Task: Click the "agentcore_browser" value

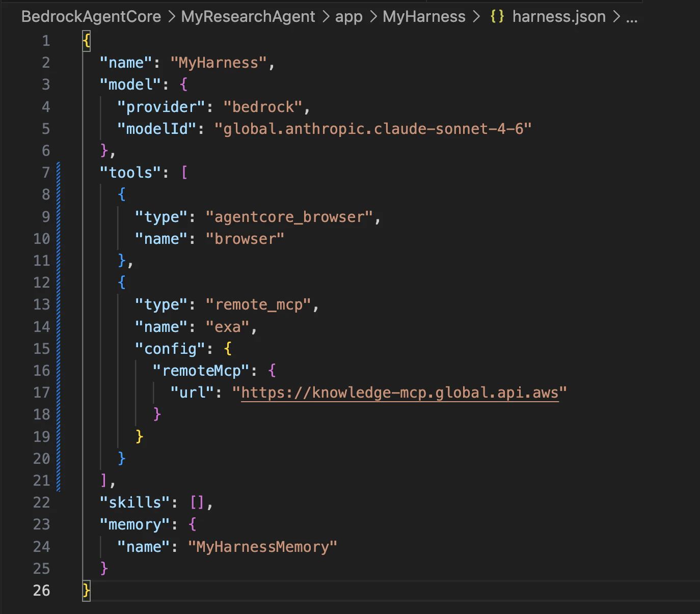Action: click(x=290, y=217)
